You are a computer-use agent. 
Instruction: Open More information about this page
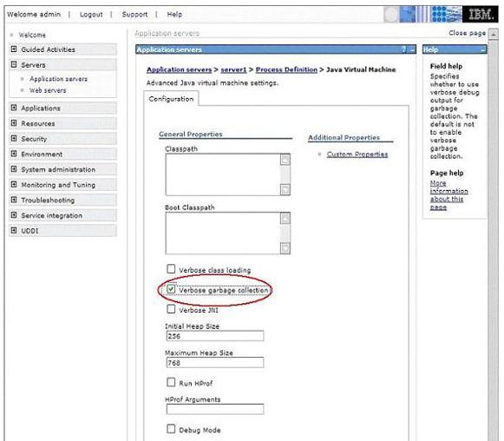tap(448, 195)
